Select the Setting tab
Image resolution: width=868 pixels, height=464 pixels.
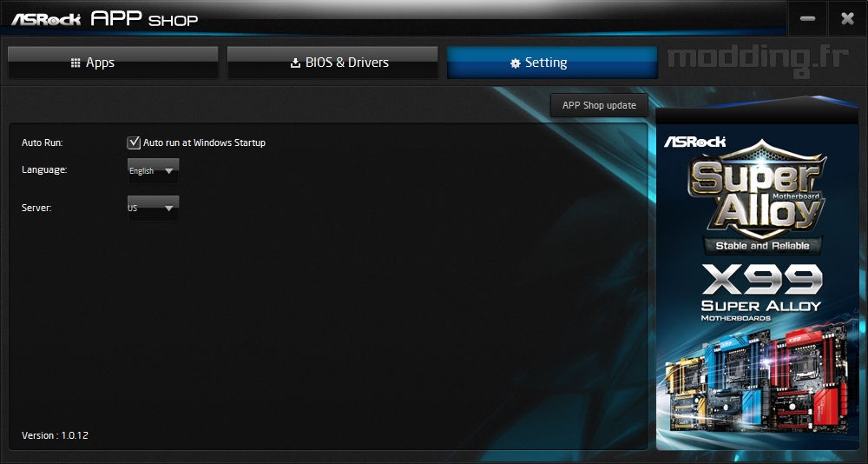tap(552, 63)
